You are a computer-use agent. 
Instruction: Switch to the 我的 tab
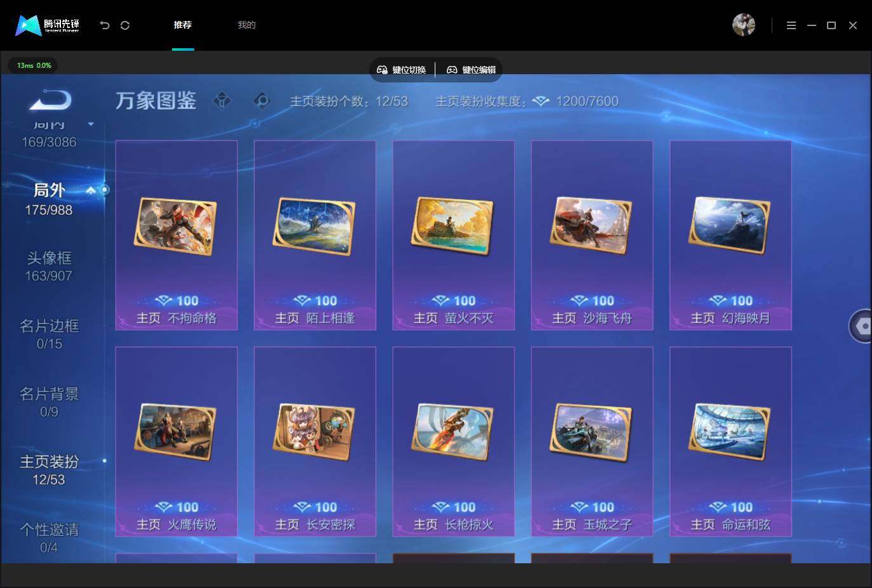click(x=246, y=25)
